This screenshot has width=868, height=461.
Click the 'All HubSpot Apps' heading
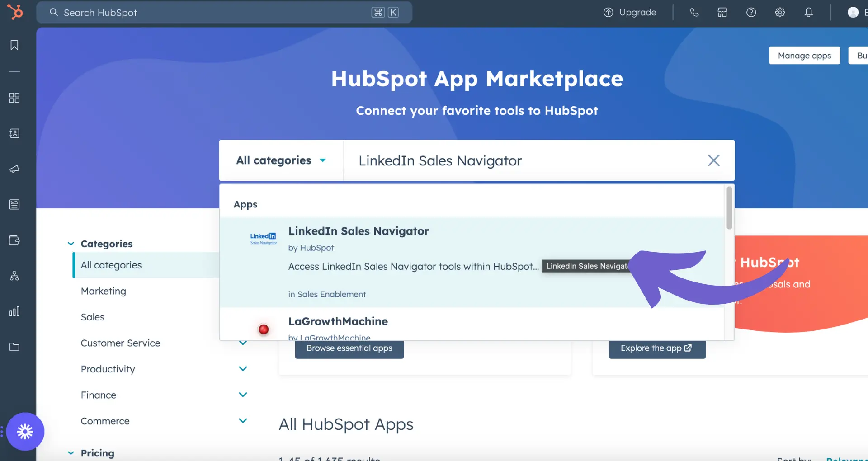tap(346, 424)
